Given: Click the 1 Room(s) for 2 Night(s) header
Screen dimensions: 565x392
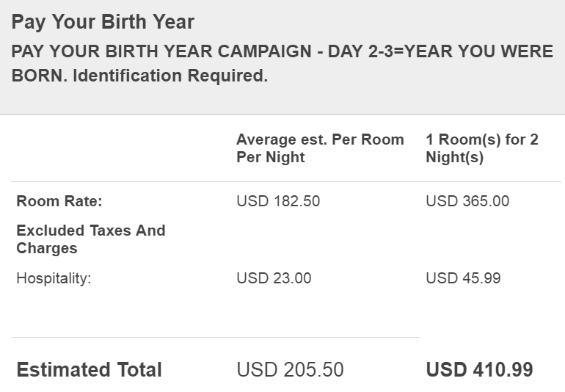Looking at the screenshot, I should (x=482, y=148).
